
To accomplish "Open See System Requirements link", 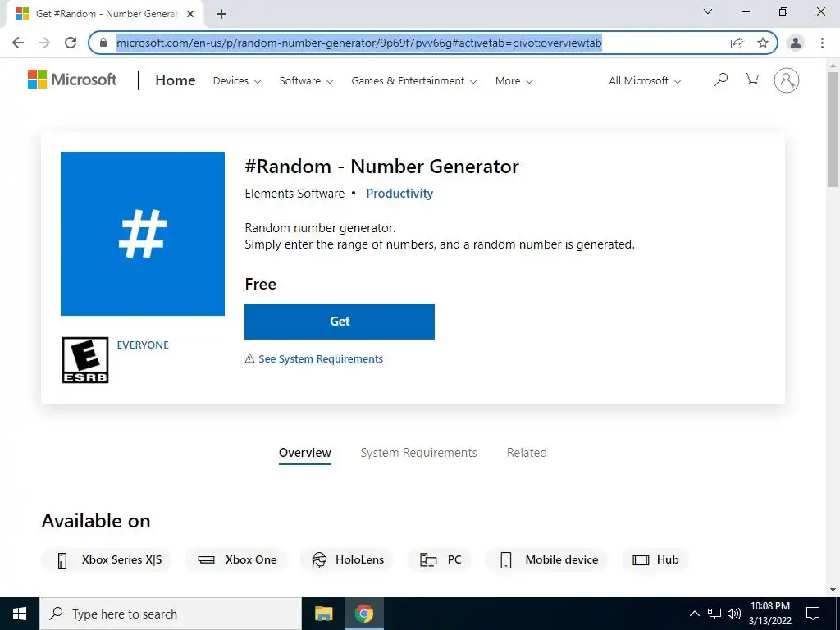I will [x=321, y=359].
